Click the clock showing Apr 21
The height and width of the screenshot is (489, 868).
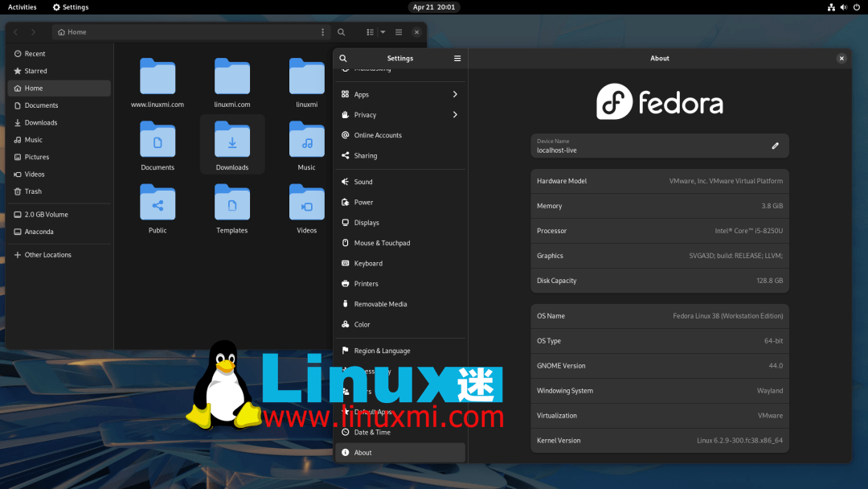(x=434, y=7)
